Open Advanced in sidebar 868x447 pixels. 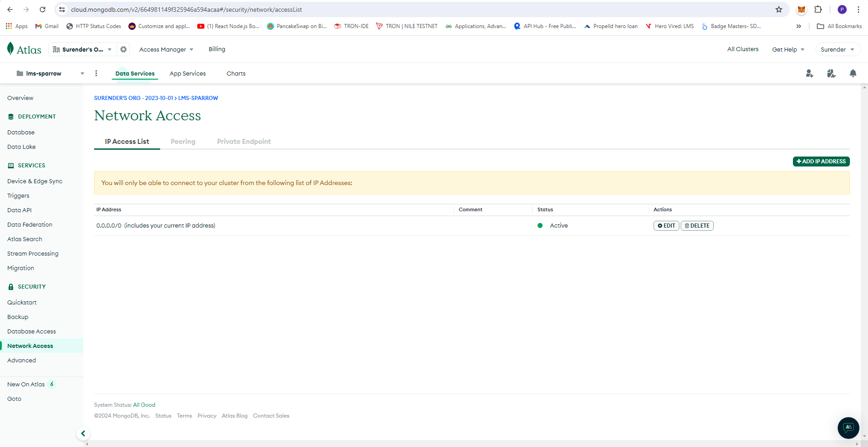click(x=22, y=360)
